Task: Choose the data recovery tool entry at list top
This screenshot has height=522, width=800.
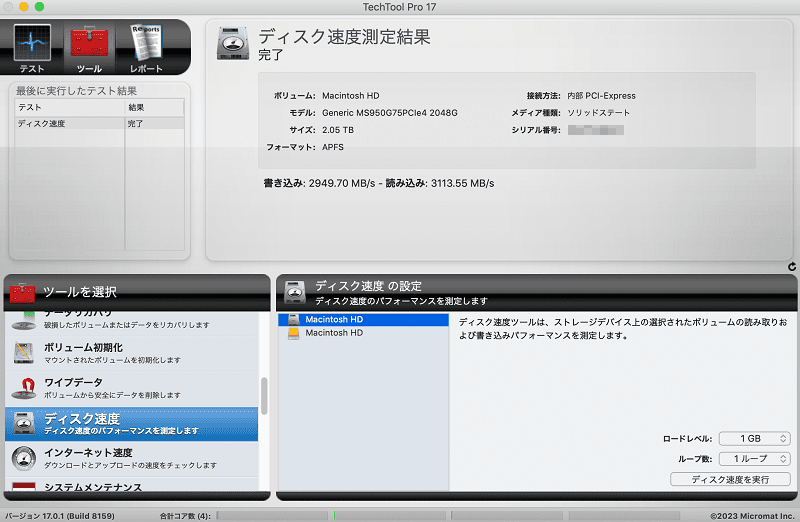Action: point(132,322)
